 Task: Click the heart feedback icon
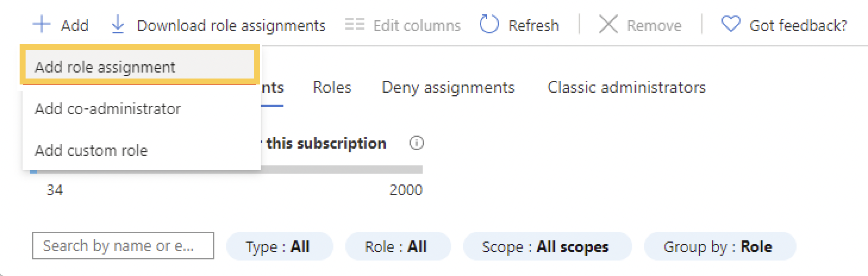pos(730,24)
